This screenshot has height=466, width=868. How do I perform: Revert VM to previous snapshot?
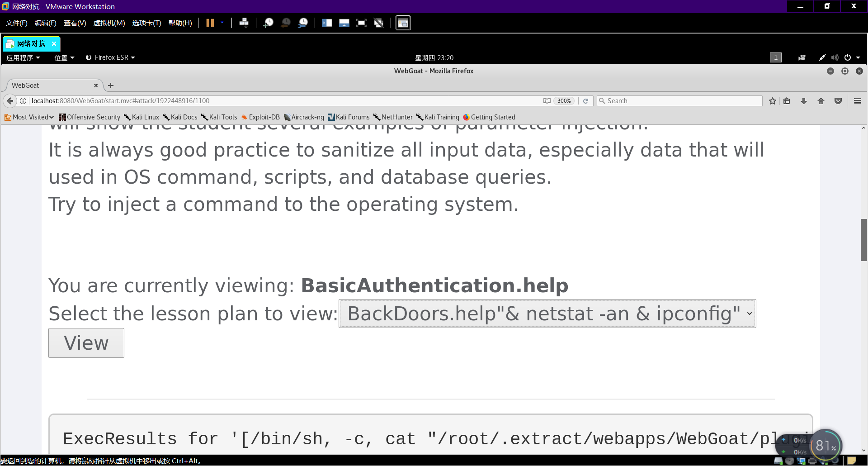pyautogui.click(x=286, y=23)
